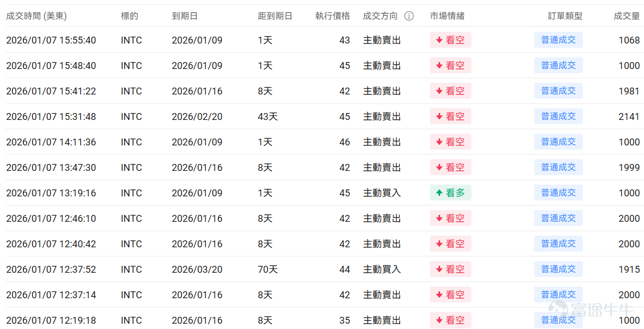This screenshot has width=644, height=329.
Task: Click strike price 35
Action: click(x=345, y=321)
